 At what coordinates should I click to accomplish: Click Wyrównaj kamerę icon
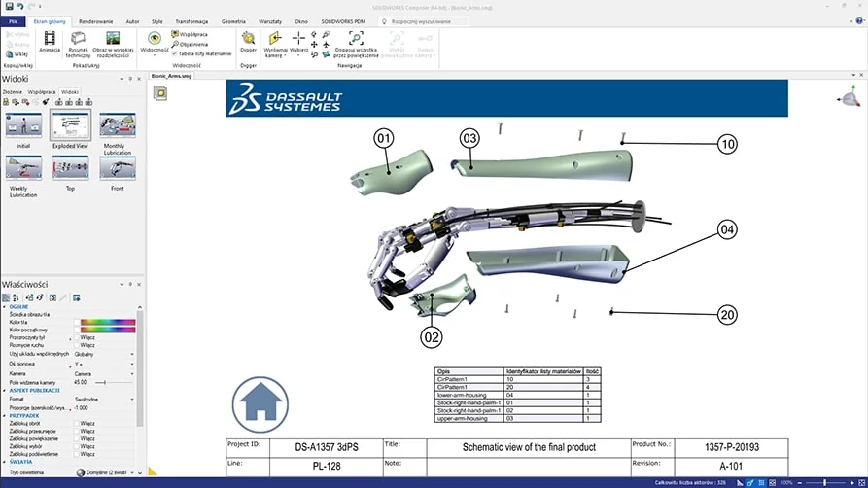pos(275,38)
